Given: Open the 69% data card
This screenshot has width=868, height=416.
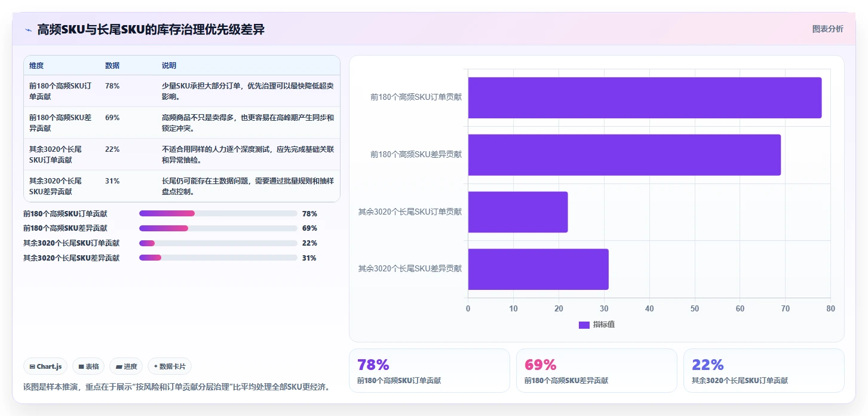Looking at the screenshot, I should tap(596, 371).
